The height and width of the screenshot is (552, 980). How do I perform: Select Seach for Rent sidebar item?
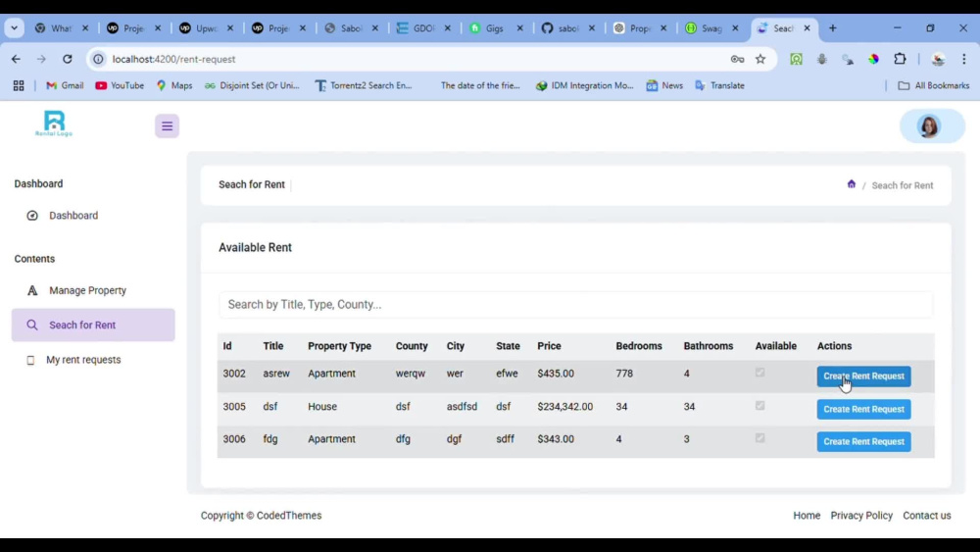[93, 326]
